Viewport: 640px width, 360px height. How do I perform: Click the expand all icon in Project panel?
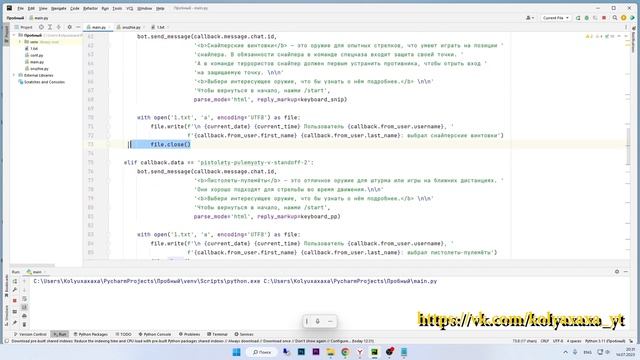click(x=50, y=27)
